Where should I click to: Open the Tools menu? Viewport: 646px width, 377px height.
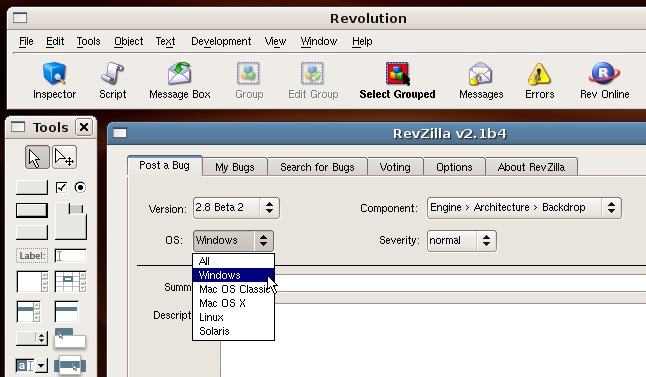pyautogui.click(x=88, y=41)
